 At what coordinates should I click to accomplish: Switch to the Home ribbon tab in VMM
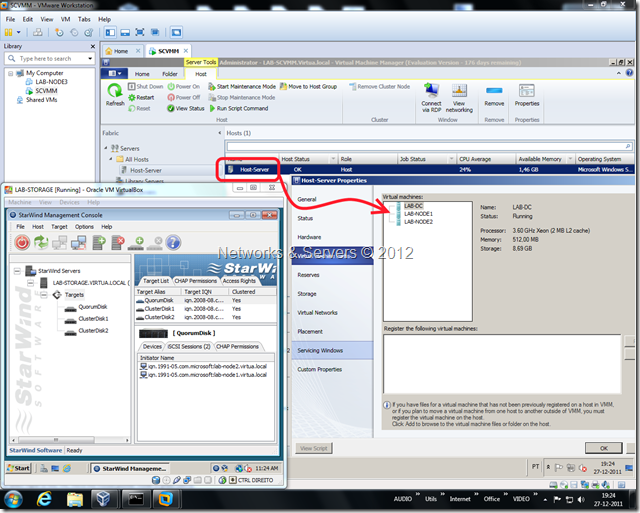pos(142,74)
